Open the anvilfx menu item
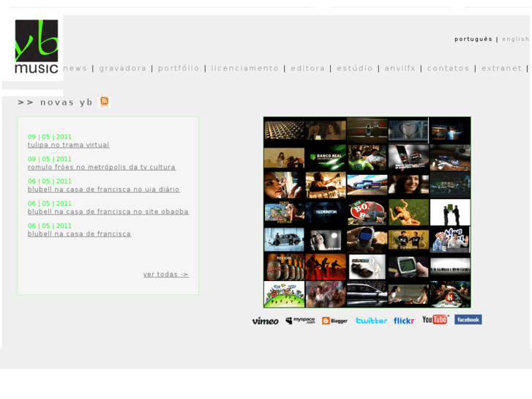 [x=400, y=68]
